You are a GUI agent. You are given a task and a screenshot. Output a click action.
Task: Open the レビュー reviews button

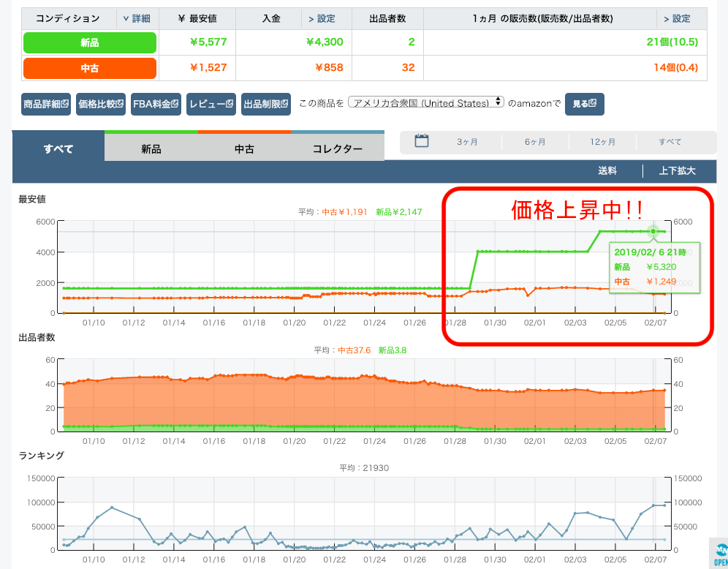(211, 104)
